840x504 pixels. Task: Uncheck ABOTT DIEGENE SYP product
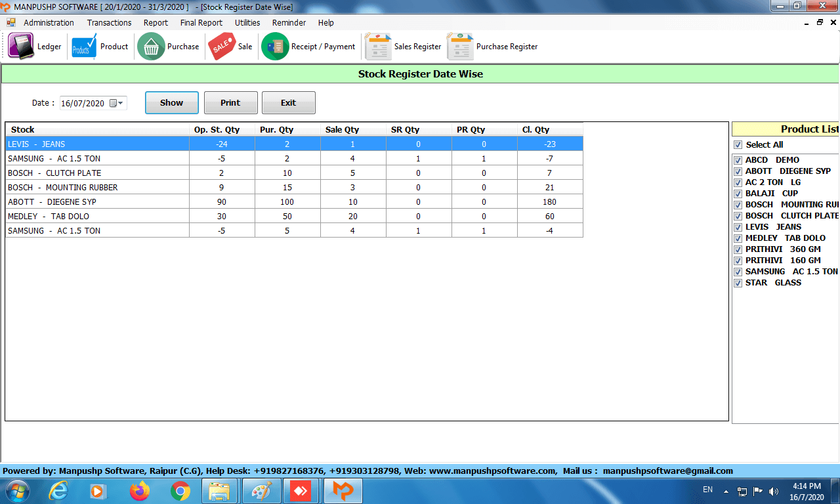(x=738, y=171)
